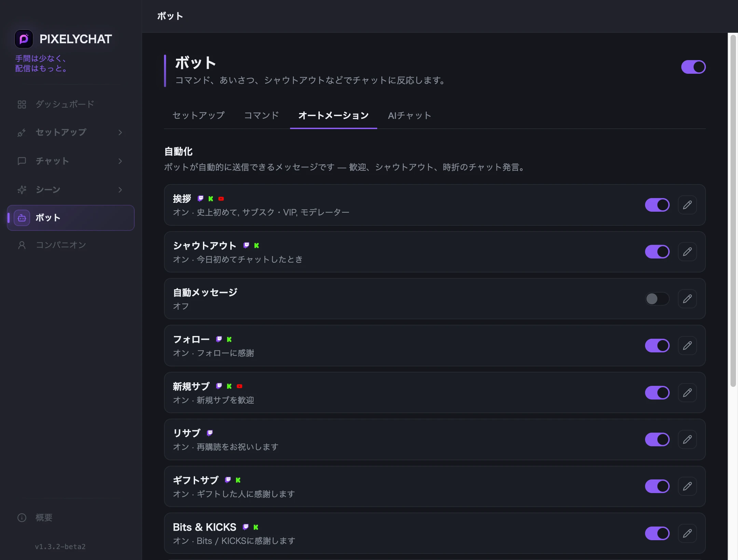Click Twitch icon next to 新規サブ
Viewport: 738px width, 560px height.
[219, 386]
